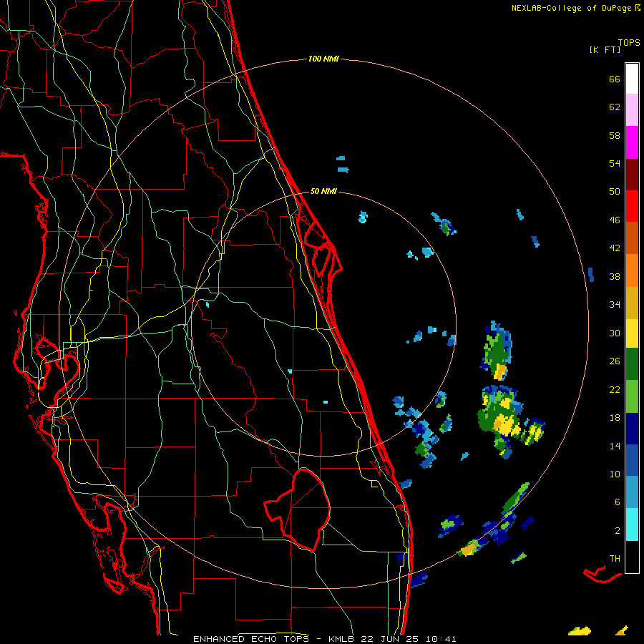Click the "30" legend value
Screen dimensions: 644x644
coord(615,333)
